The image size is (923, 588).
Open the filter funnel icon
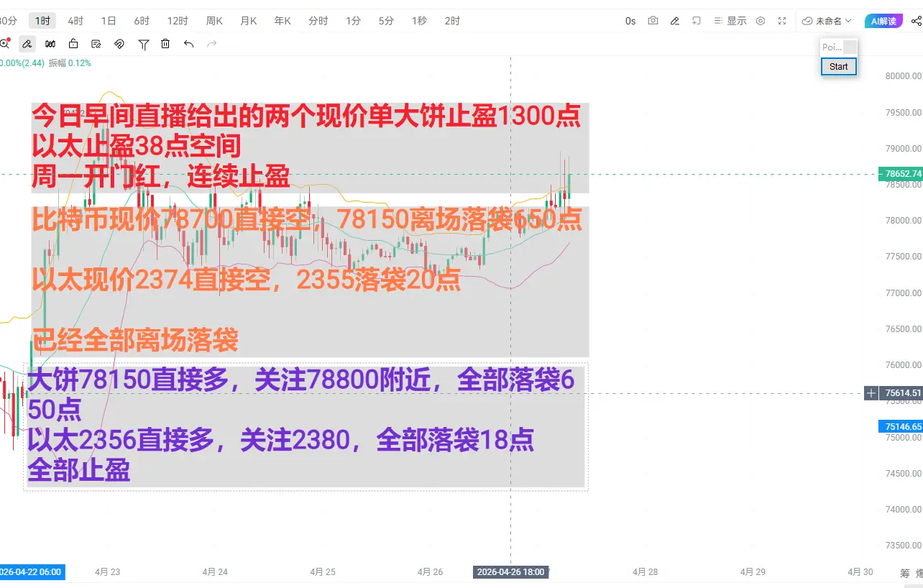pyautogui.click(x=144, y=45)
